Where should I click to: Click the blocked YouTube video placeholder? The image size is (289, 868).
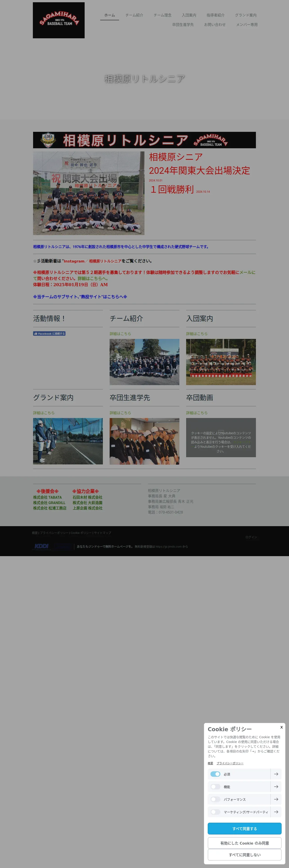coord(221,438)
